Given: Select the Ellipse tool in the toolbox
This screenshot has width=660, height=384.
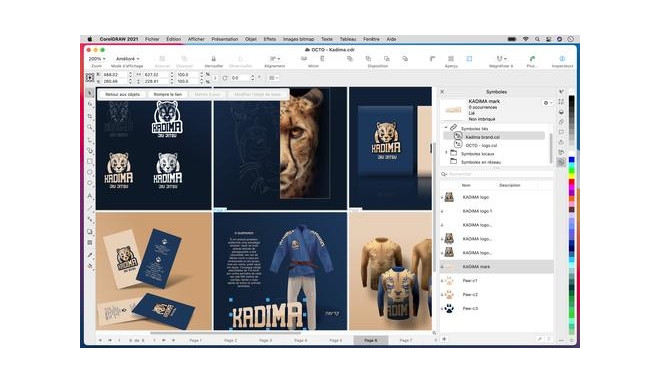Looking at the screenshot, I should coord(90,173).
